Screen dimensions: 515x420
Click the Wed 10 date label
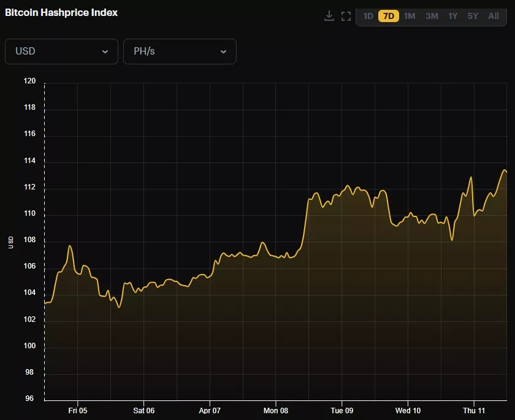[408, 411]
